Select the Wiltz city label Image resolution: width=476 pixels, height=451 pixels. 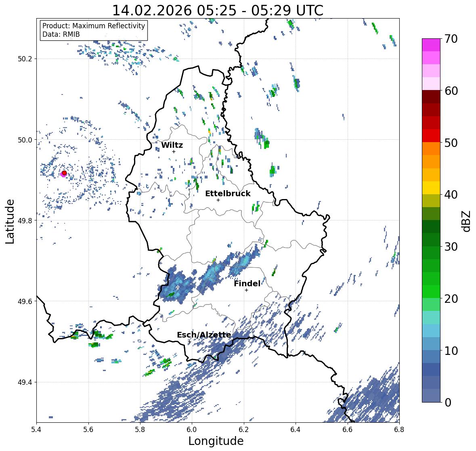point(172,145)
